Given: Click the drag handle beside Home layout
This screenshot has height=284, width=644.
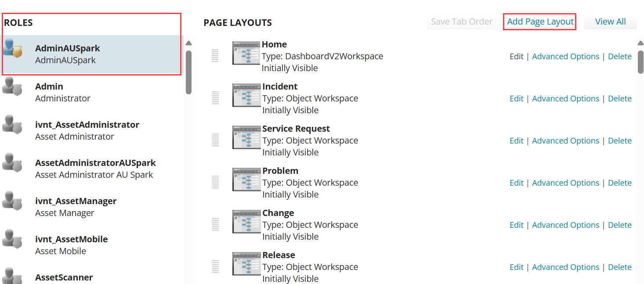Looking at the screenshot, I should (x=215, y=55).
